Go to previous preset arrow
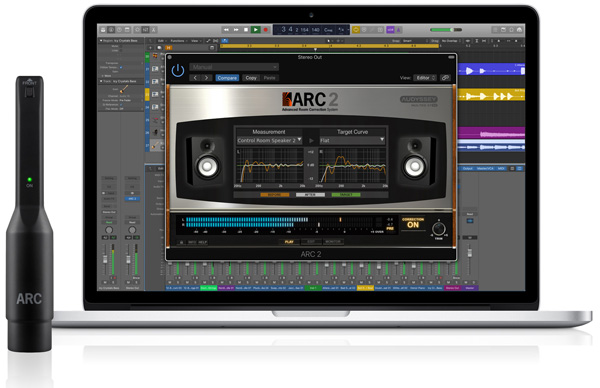Screen dimensions: 600x388 195,78
